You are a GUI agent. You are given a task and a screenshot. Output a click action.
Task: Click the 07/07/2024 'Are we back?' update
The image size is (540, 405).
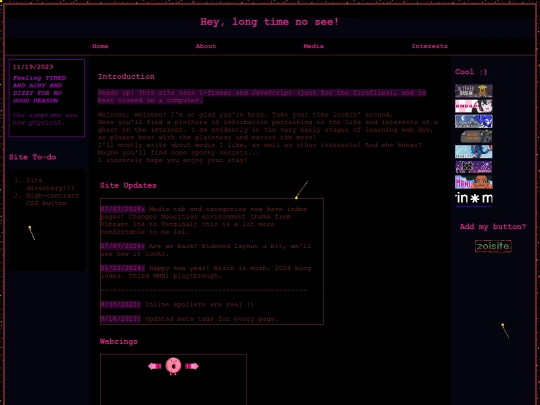(206, 250)
